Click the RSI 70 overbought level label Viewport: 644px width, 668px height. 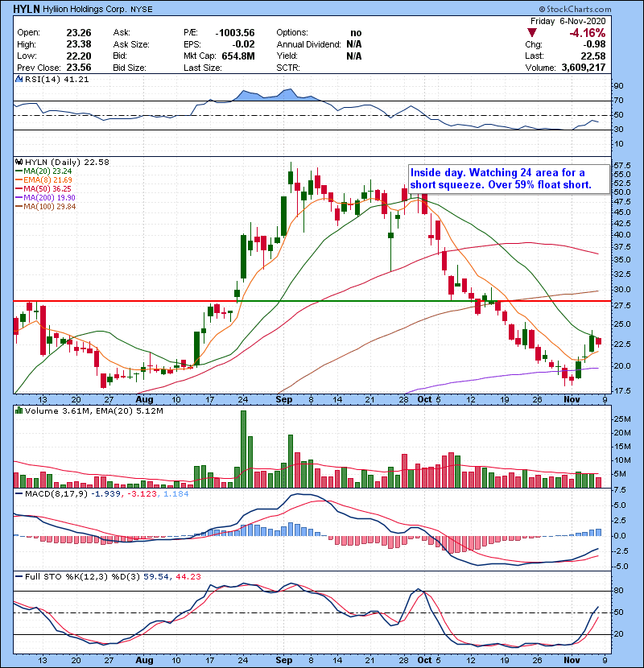[x=618, y=101]
